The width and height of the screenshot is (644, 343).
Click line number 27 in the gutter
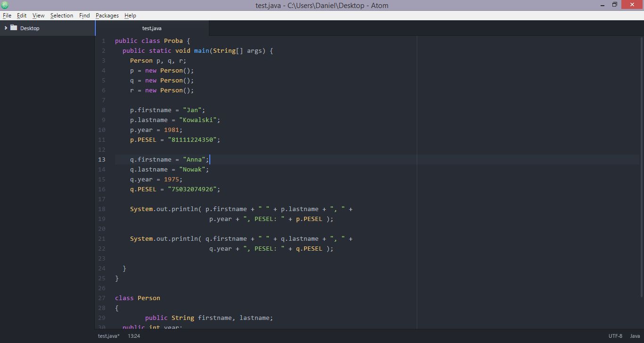tap(102, 298)
